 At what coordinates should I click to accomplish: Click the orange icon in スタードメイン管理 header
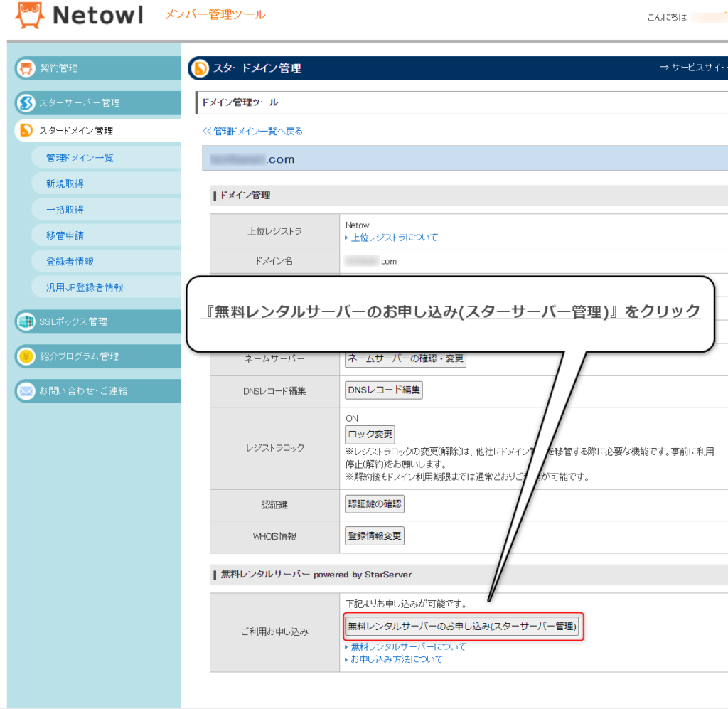tap(200, 68)
